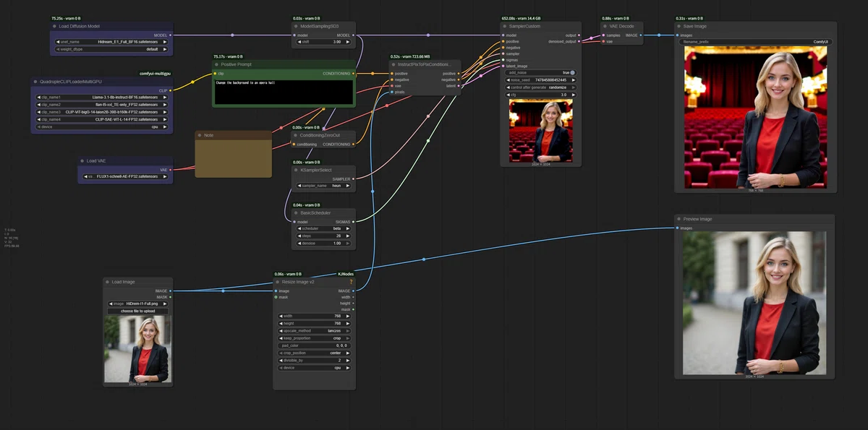Toggle the add_noise switch in SamplerCustom
868x430 pixels.
pyautogui.click(x=540, y=72)
